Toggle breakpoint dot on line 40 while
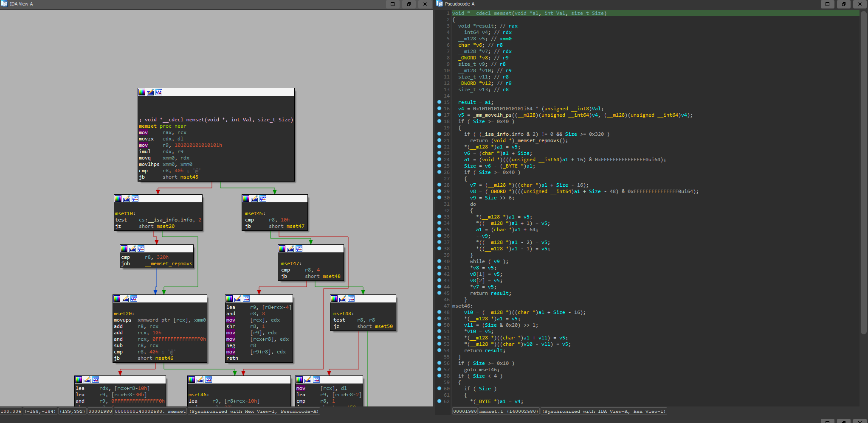Image resolution: width=868 pixels, height=423 pixels. coord(439,261)
